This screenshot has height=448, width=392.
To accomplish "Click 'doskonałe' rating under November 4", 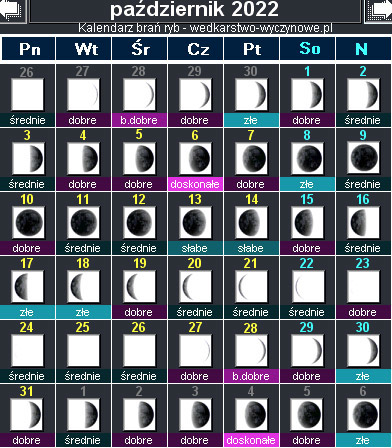I will click(x=251, y=440).
